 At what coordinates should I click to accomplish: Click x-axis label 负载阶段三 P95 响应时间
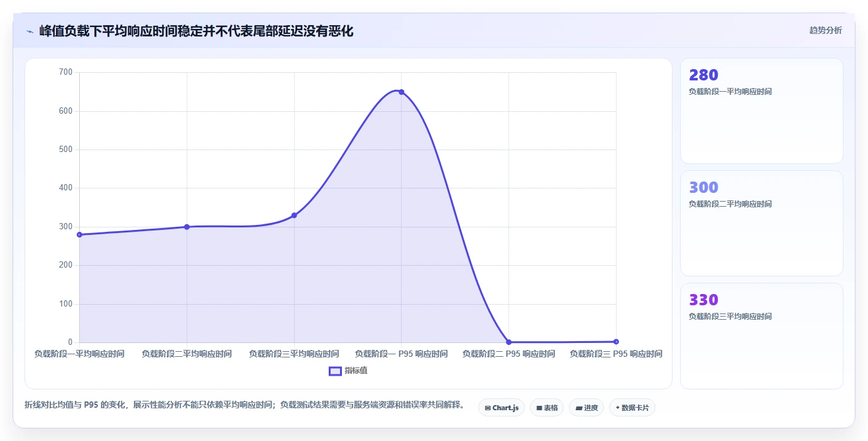616,354
